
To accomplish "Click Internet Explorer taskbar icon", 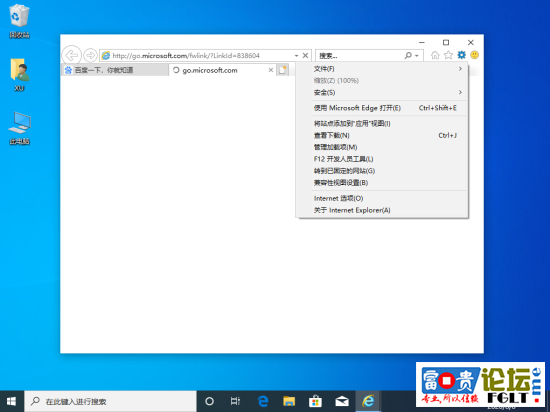I will point(368,401).
